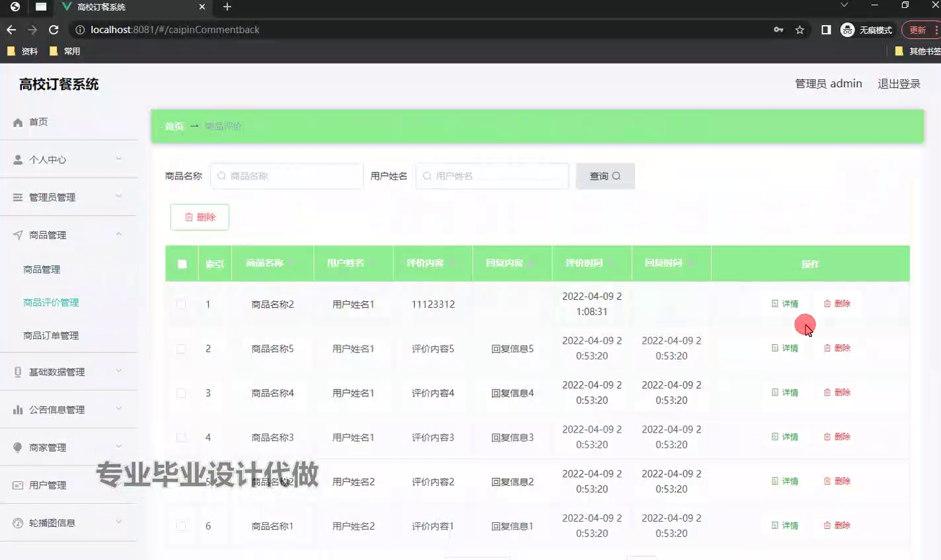The image size is (941, 560).
Task: Open 商品订单管理 in sidebar
Action: coord(51,335)
